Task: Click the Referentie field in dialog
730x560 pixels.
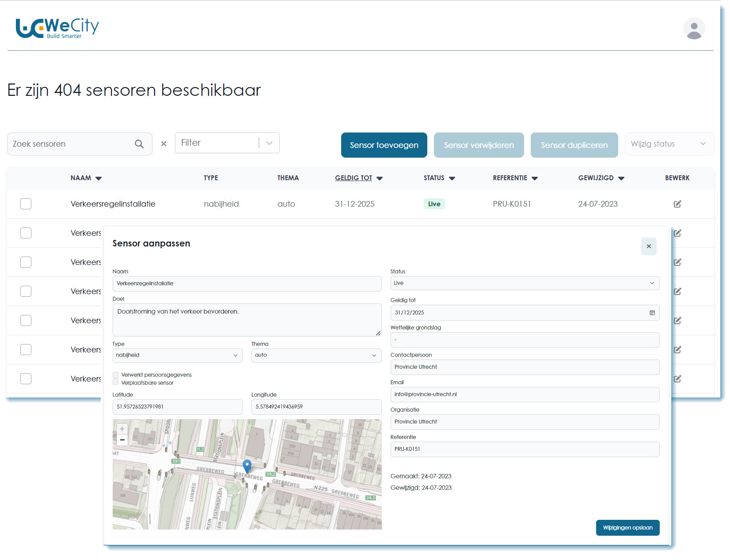Action: pos(525,449)
